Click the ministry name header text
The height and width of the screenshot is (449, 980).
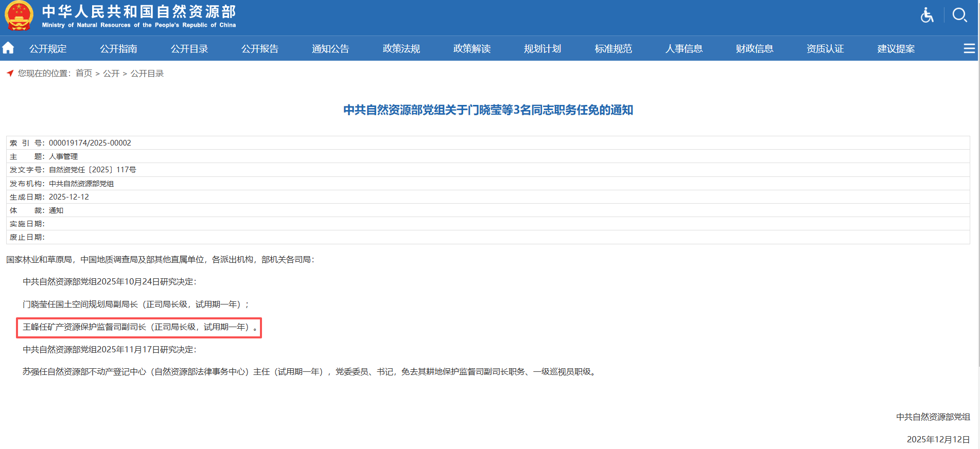(139, 16)
